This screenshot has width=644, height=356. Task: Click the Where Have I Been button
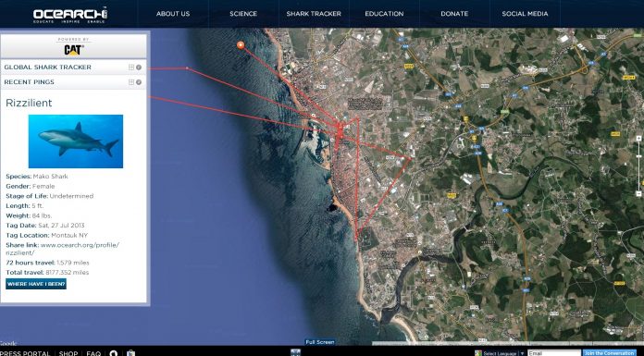coord(36,284)
